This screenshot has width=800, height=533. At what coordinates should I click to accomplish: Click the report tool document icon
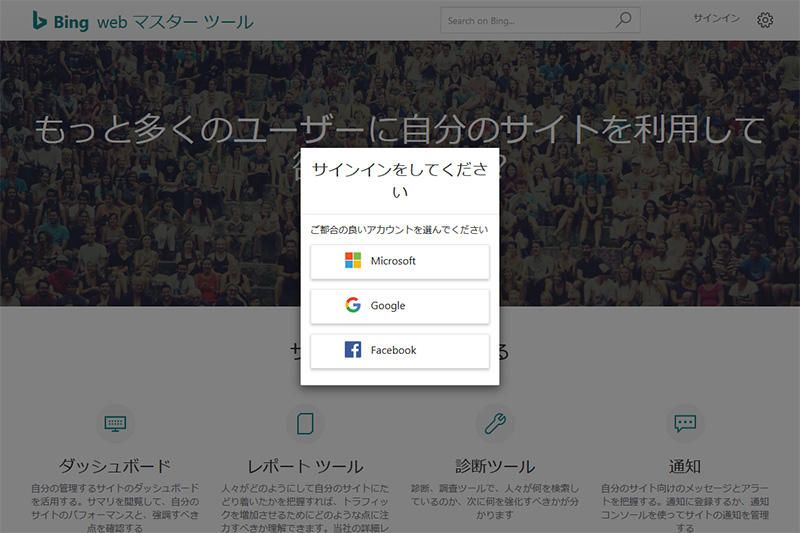point(305,423)
